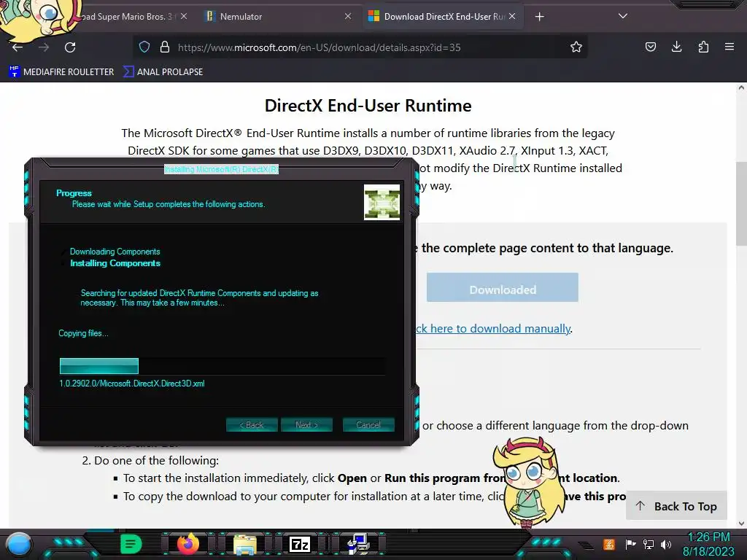
Task: Open Firefox from the taskbar
Action: click(x=188, y=544)
